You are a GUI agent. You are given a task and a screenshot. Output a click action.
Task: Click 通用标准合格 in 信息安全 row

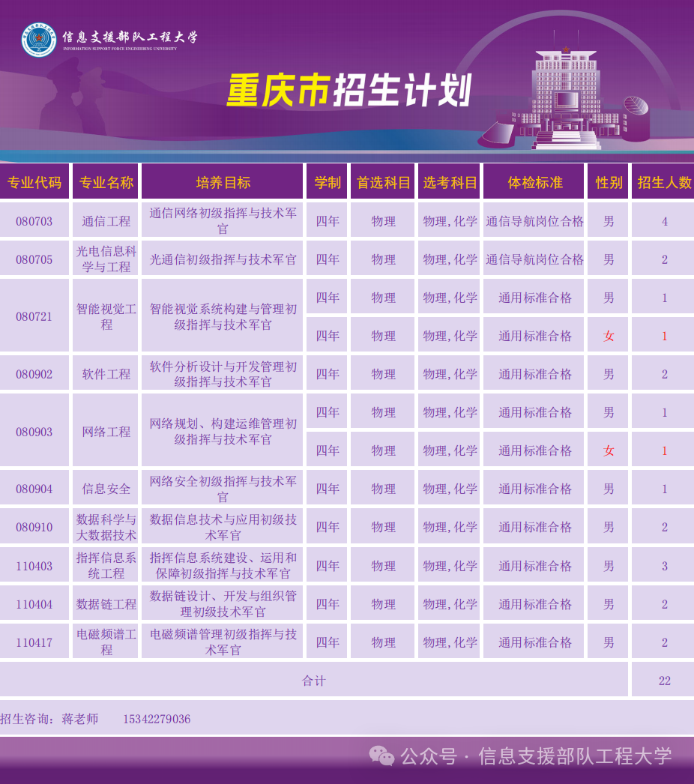pyautogui.click(x=534, y=489)
